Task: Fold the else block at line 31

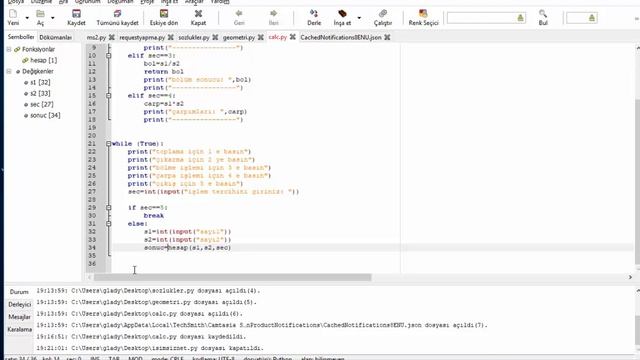Action: coord(109,224)
